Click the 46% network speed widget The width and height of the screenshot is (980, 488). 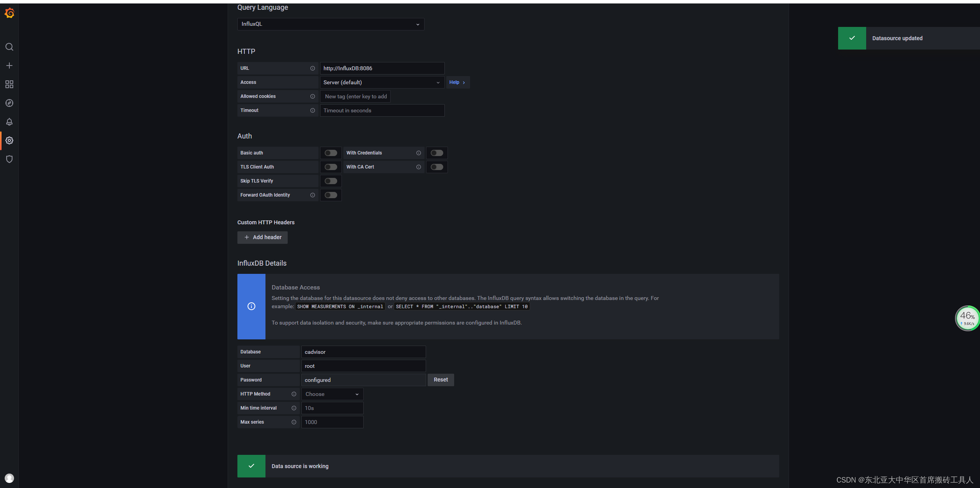968,318
